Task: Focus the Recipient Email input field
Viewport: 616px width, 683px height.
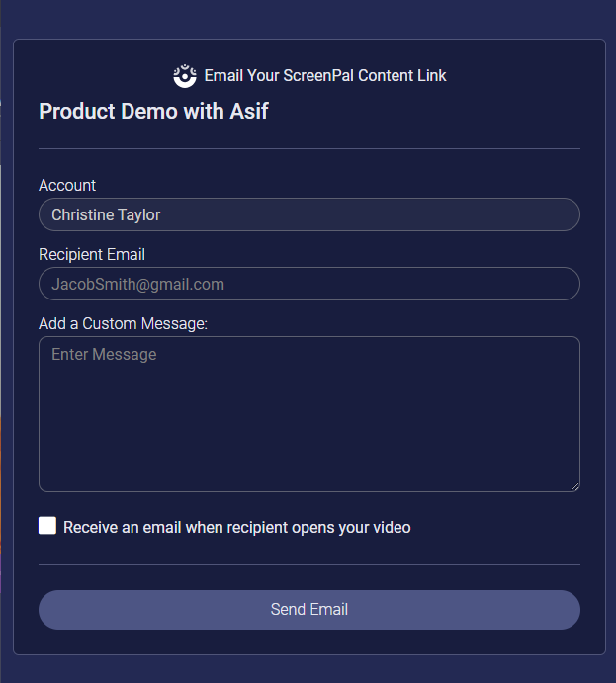Action: point(308,284)
